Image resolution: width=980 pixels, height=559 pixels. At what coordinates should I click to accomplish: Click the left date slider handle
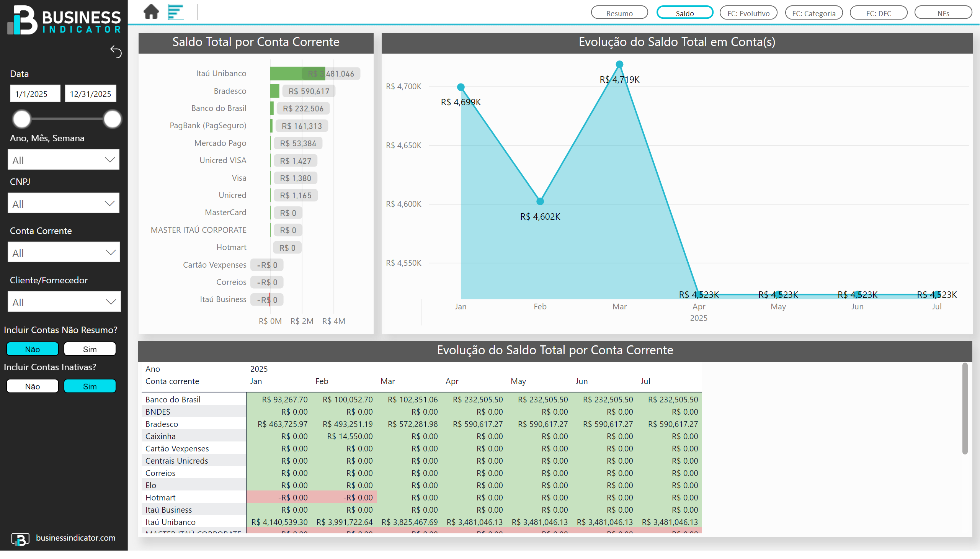click(21, 119)
